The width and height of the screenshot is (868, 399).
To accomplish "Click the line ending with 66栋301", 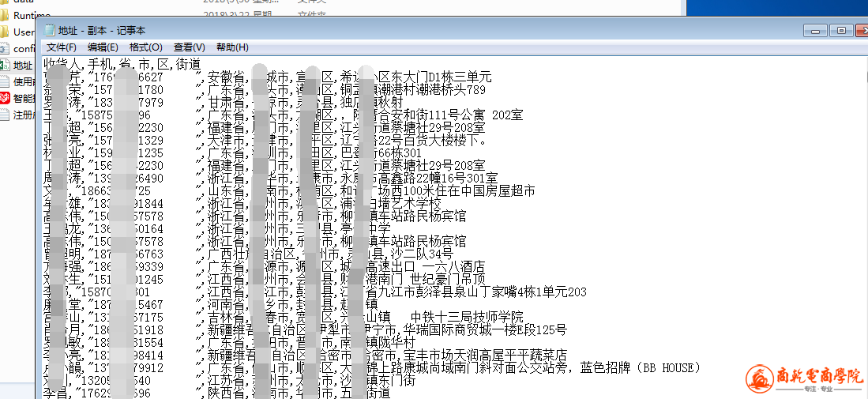I will tap(232, 153).
